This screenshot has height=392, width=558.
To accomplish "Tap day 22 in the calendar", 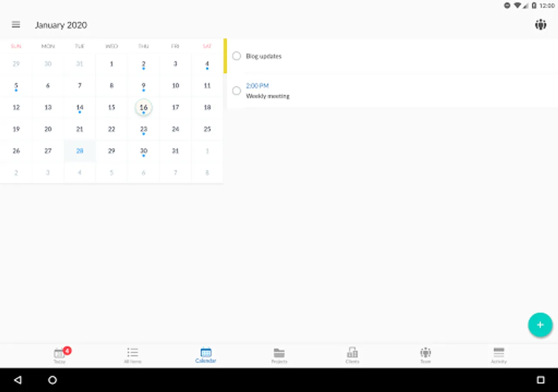I will click(112, 129).
